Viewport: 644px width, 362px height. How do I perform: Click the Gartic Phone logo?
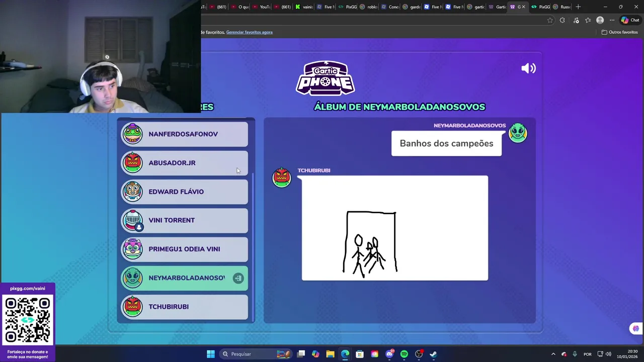point(326,78)
